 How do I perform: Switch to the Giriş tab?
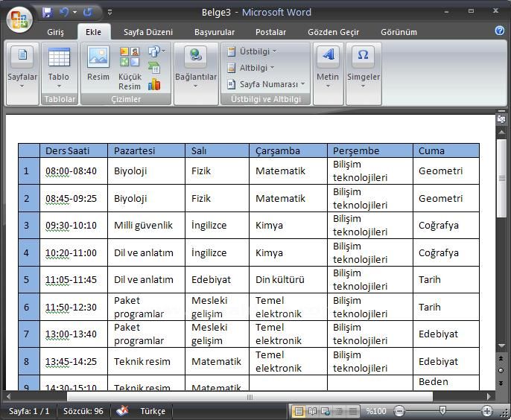click(55, 32)
